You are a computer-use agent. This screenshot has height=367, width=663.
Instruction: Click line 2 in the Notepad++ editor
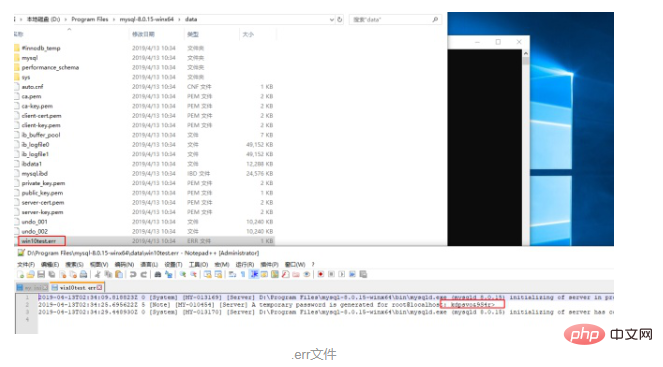tap(326, 305)
